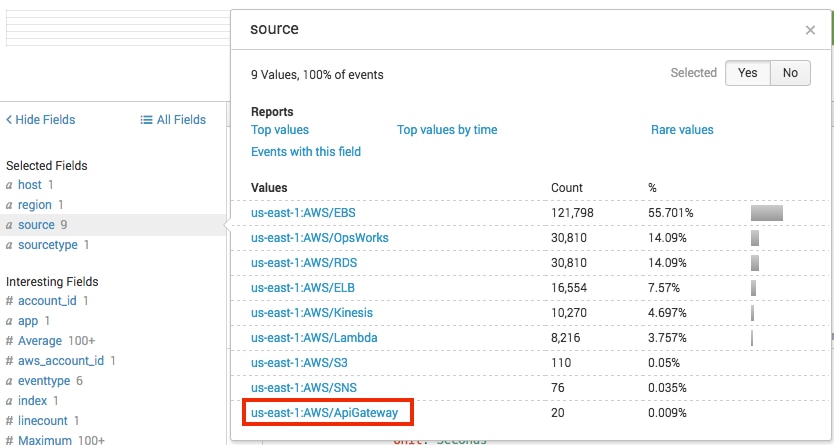Viewport: 834px width, 445px height.
Task: Close the source field popup
Action: pos(810,30)
